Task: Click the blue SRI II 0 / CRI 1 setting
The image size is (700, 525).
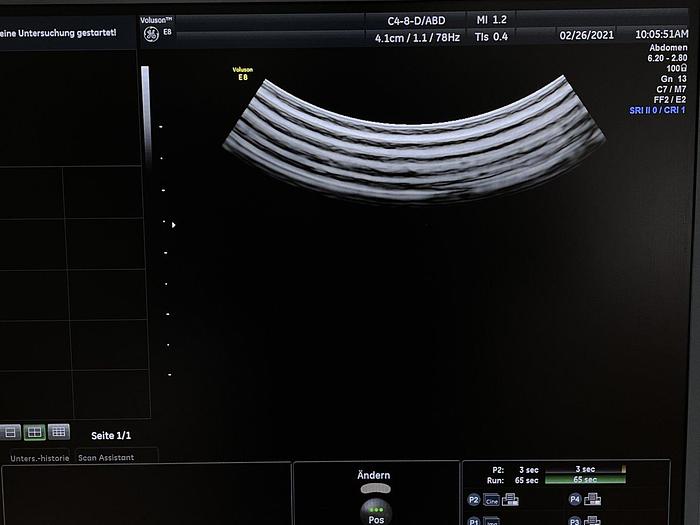Action: coord(657,110)
